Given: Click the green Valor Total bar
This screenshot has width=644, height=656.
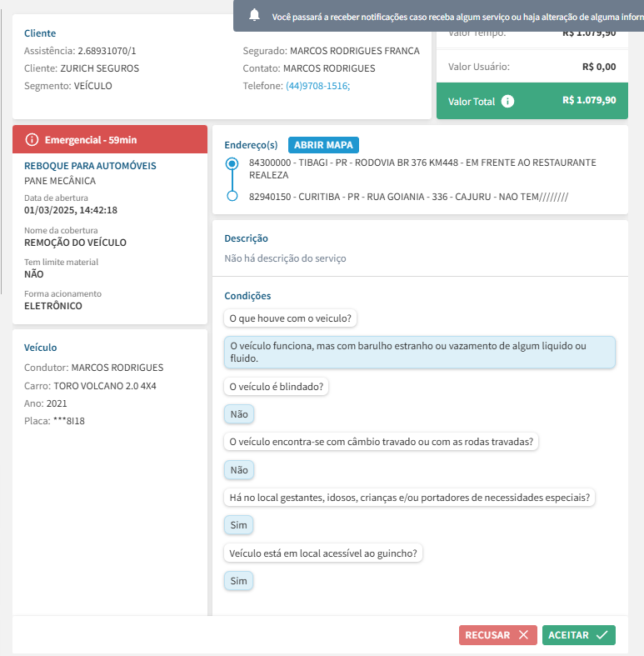Looking at the screenshot, I should pos(532,101).
